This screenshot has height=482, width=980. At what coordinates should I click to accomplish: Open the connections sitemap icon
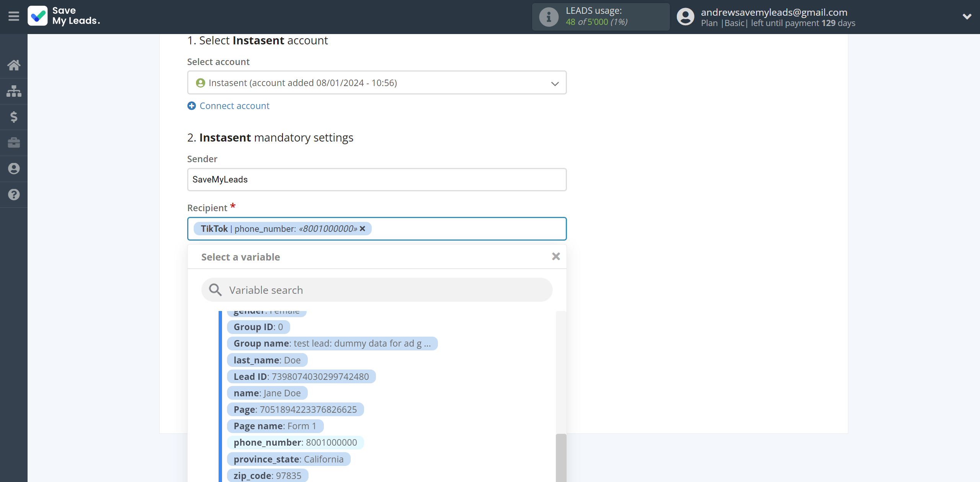pos(14,91)
